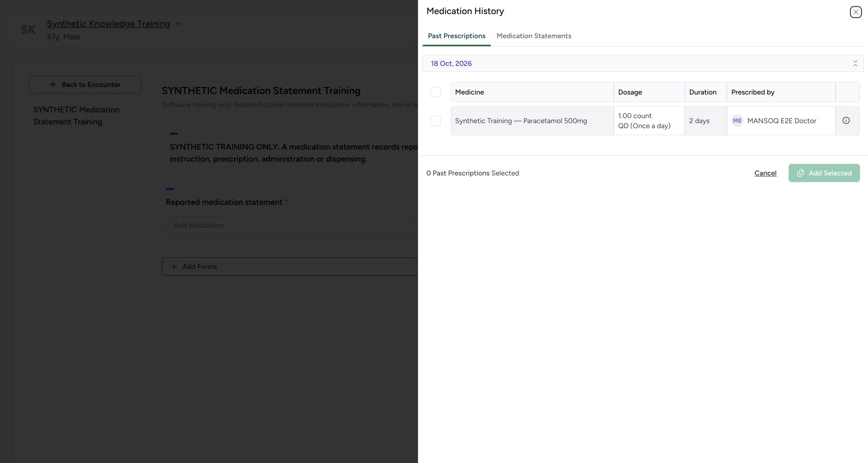Click the Duration column header

coord(705,92)
